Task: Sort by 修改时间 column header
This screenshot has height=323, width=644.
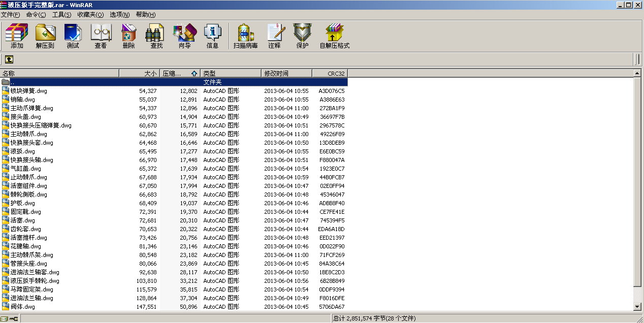Action: point(286,73)
